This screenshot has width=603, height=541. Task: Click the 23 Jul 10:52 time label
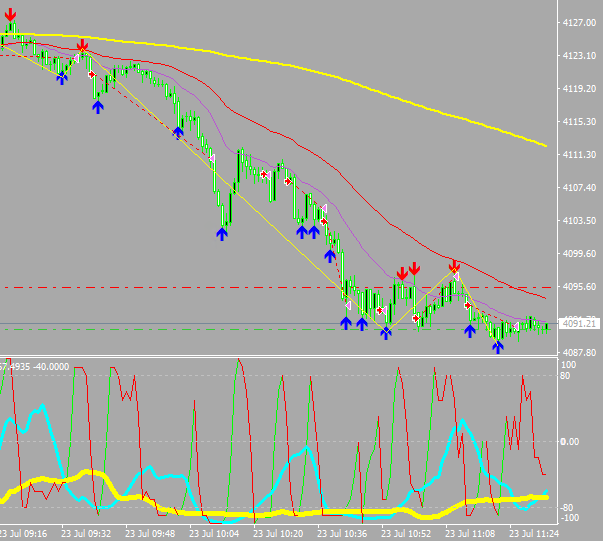(406, 534)
